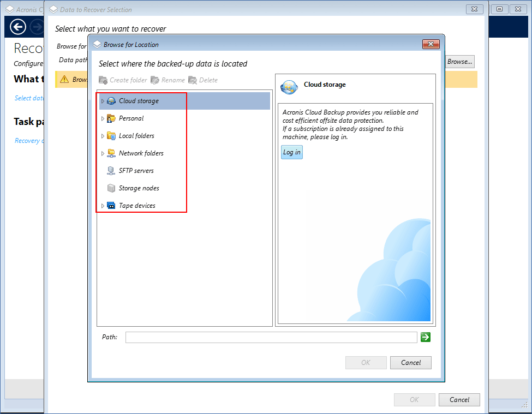Click the Personal vault folder icon

pyautogui.click(x=111, y=118)
